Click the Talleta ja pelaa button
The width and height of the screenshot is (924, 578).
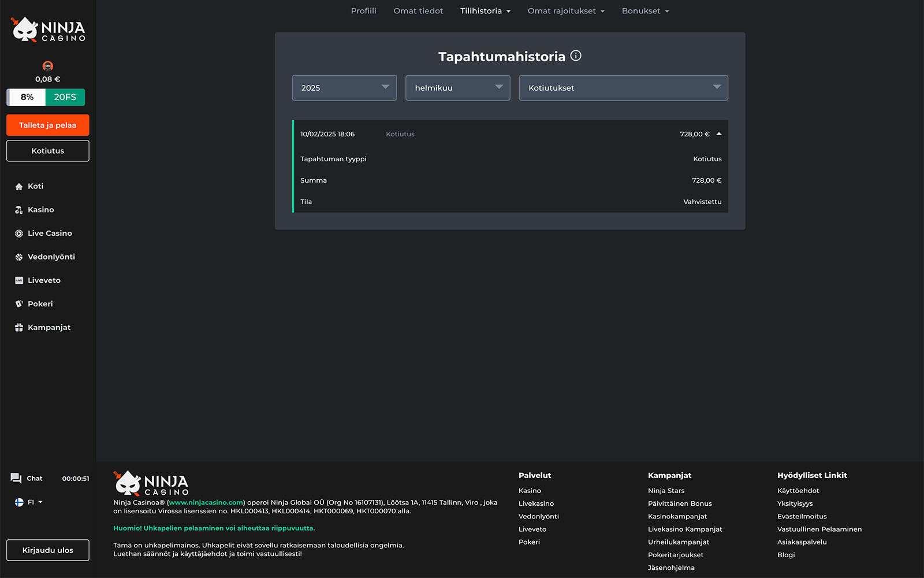[48, 125]
